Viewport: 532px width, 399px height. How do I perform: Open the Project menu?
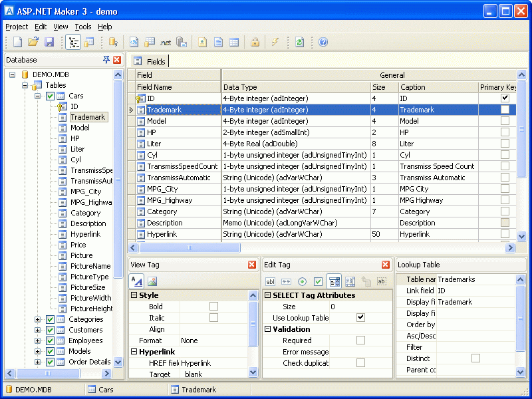tap(17, 27)
